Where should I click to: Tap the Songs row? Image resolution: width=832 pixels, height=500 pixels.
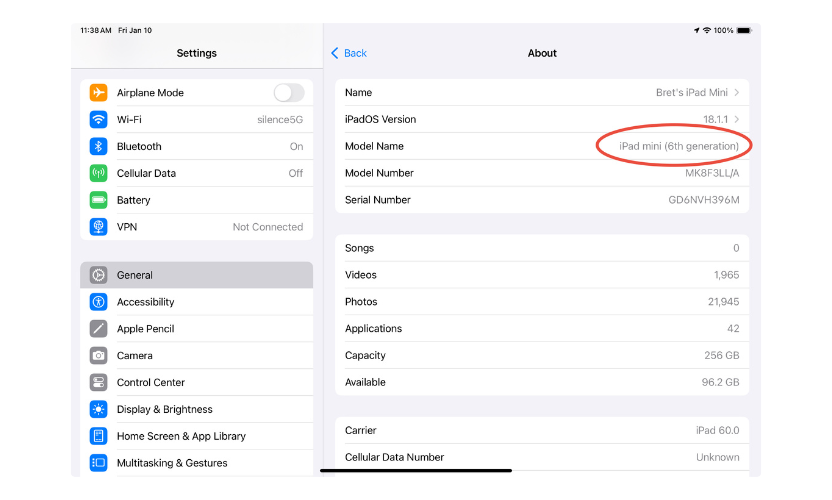(542, 248)
